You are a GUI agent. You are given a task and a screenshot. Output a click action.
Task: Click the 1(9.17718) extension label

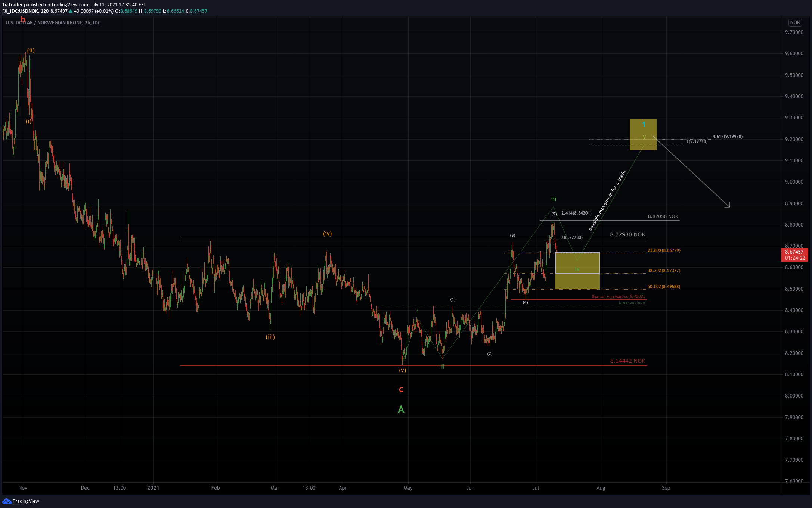pyautogui.click(x=697, y=141)
